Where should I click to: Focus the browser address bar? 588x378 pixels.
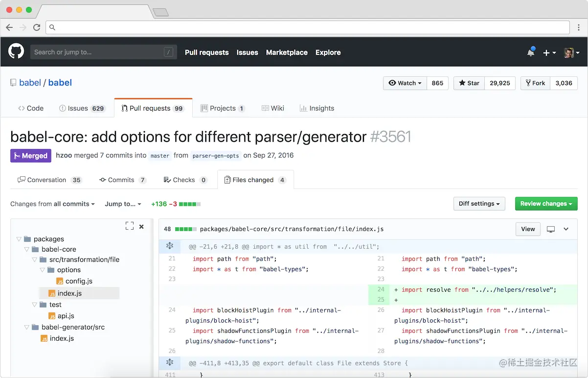308,27
